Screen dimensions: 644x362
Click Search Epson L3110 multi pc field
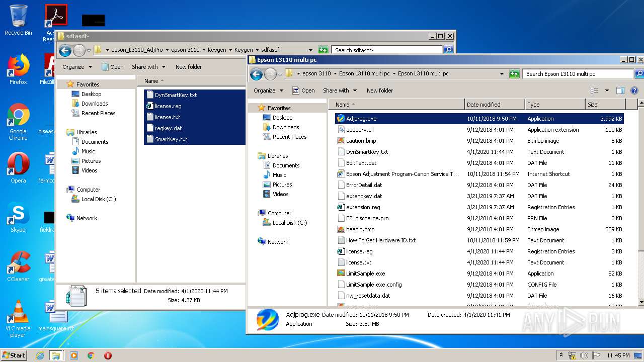578,74
